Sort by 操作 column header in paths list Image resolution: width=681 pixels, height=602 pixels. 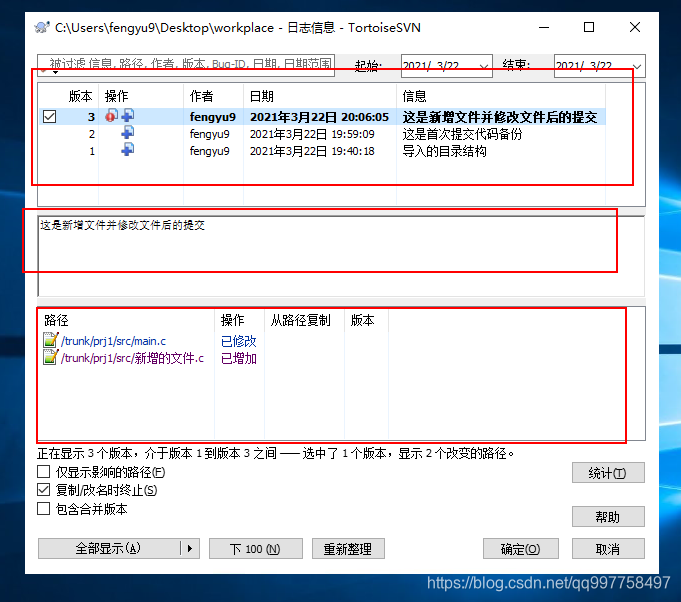click(239, 321)
